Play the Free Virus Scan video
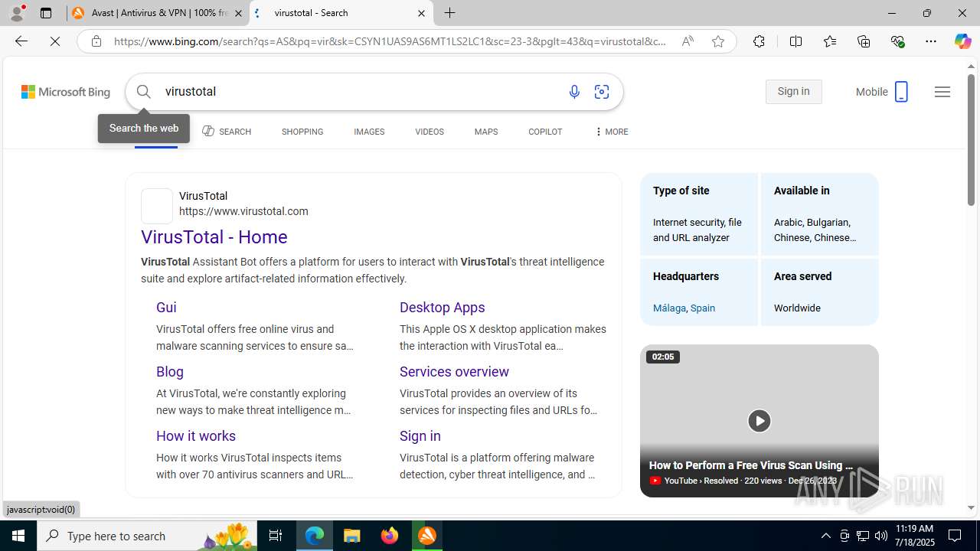Viewport: 980px width, 551px height. 759,421
